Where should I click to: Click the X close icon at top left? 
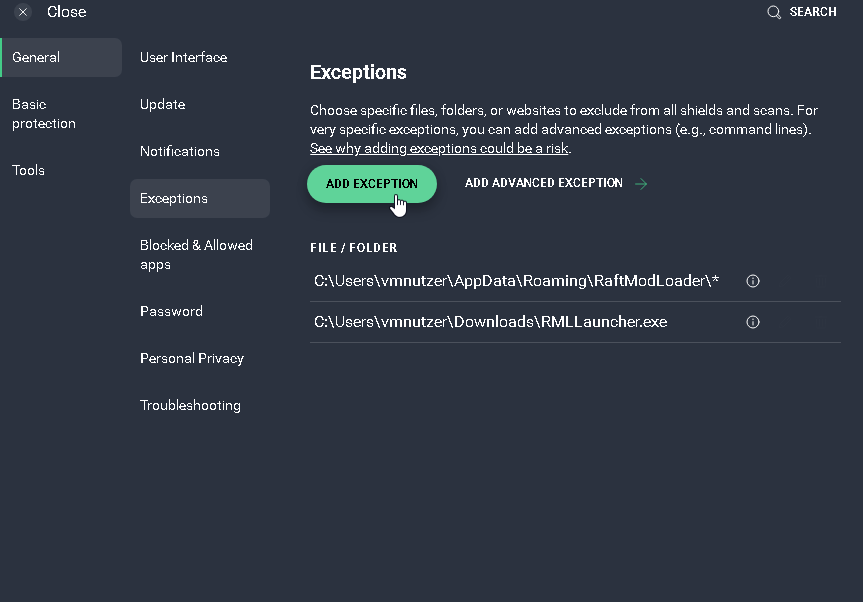(x=23, y=12)
